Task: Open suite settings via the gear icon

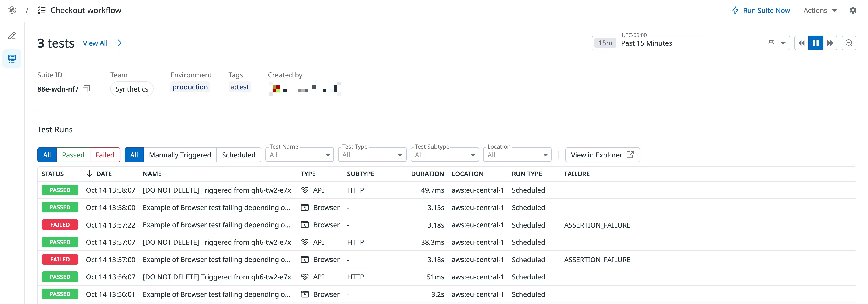Action: pos(853,10)
